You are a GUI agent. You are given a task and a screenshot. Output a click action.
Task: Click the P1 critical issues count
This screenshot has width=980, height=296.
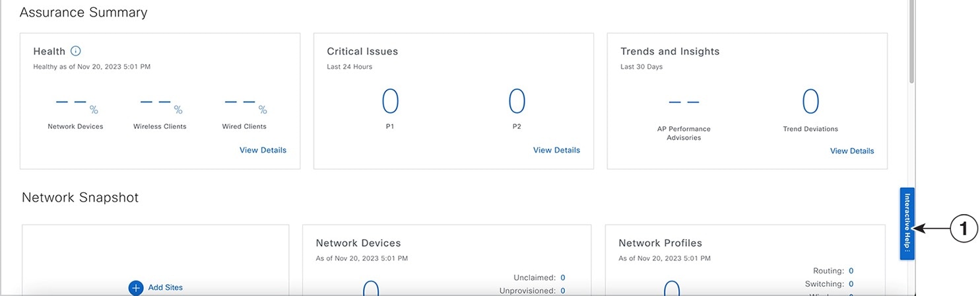[x=390, y=101]
